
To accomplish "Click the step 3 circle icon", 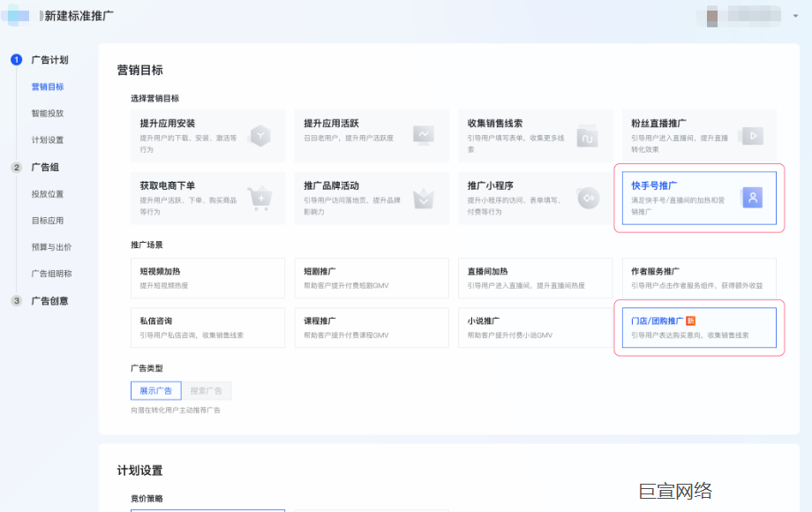I will click(x=17, y=301).
